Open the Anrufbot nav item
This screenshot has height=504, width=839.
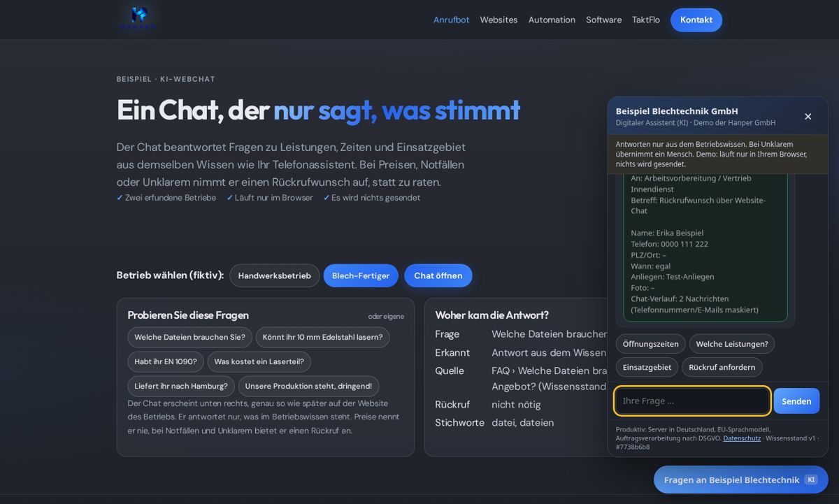pos(451,20)
